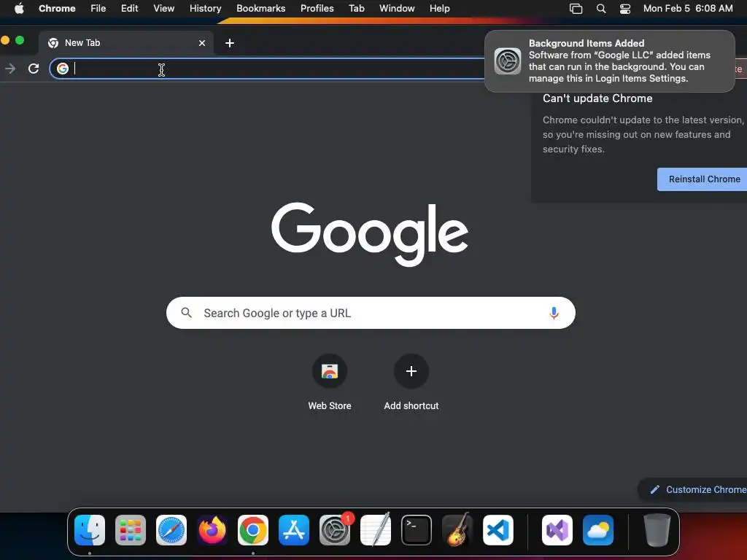Open Terminal from the Dock
This screenshot has width=747, height=560.
(x=417, y=530)
